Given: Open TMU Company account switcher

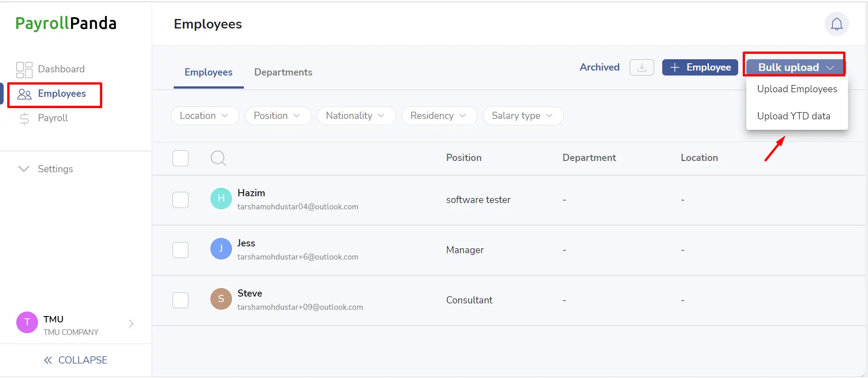Looking at the screenshot, I should pos(76,324).
